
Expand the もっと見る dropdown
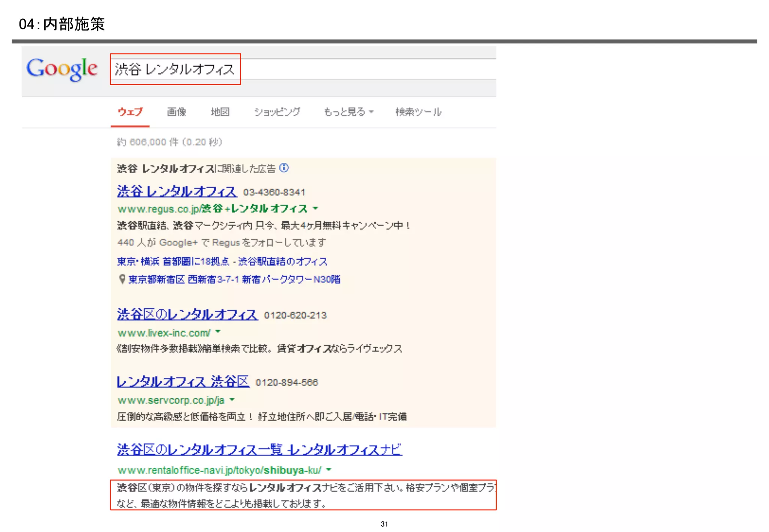tap(349, 112)
